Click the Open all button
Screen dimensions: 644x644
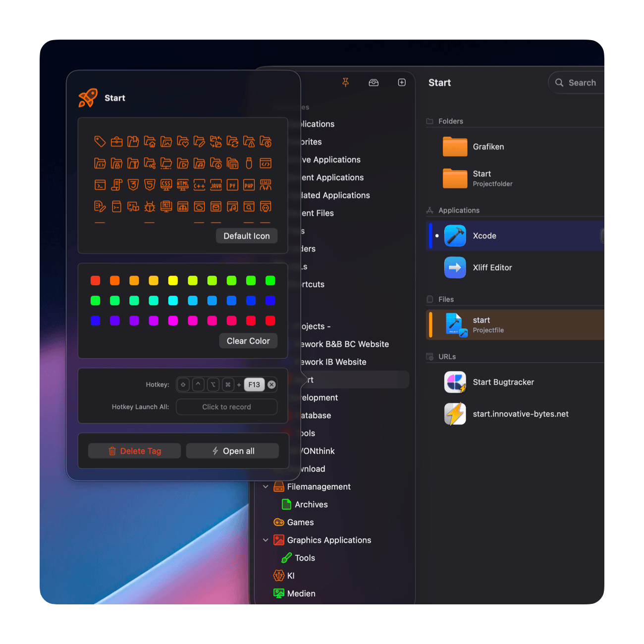[x=232, y=451]
